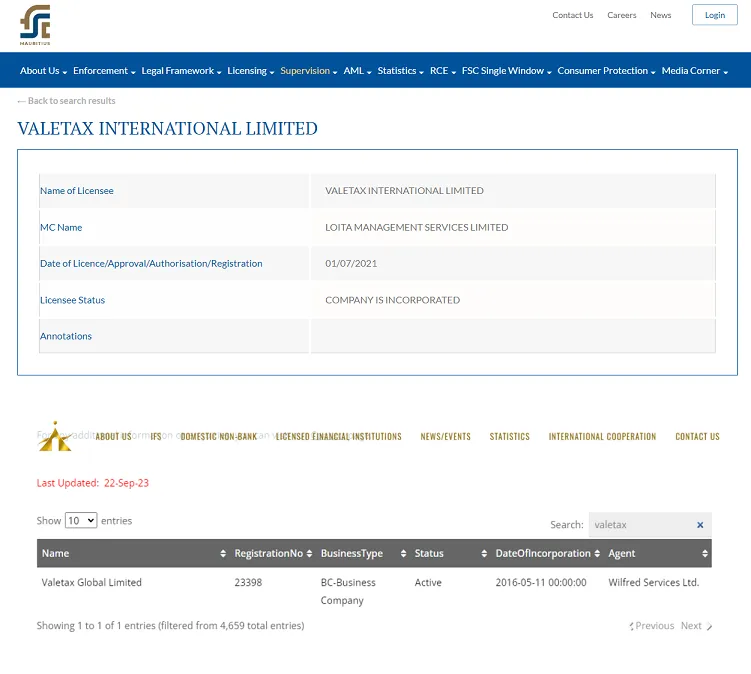Click the Name of Licensee label
The image size is (751, 674).
click(x=77, y=191)
